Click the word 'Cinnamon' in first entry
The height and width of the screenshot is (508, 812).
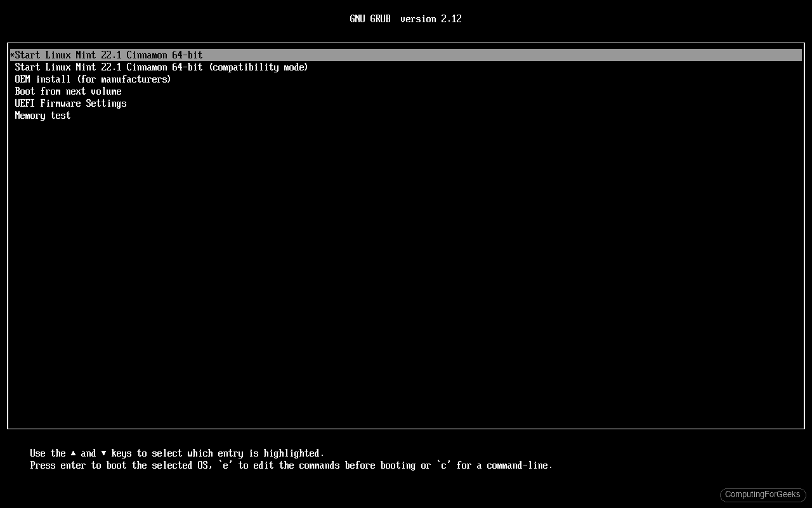click(x=146, y=55)
